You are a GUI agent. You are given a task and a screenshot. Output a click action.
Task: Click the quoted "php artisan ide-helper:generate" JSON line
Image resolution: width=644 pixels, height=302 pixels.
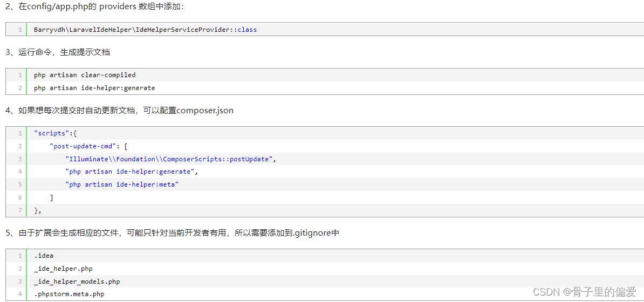click(132, 171)
